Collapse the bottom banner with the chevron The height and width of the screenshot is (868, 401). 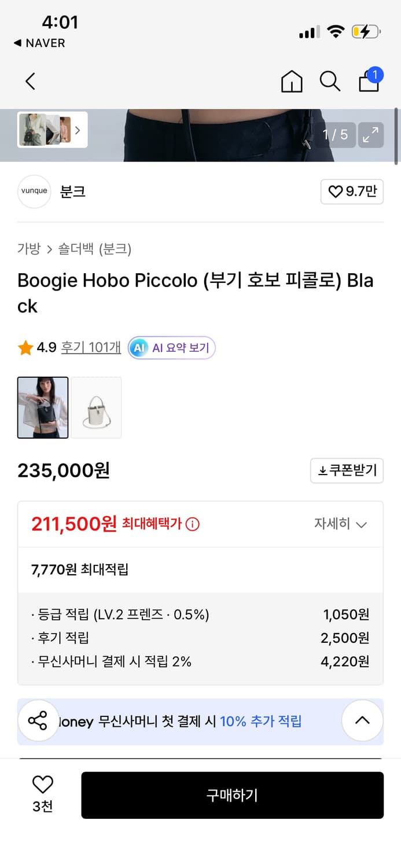[x=362, y=720]
